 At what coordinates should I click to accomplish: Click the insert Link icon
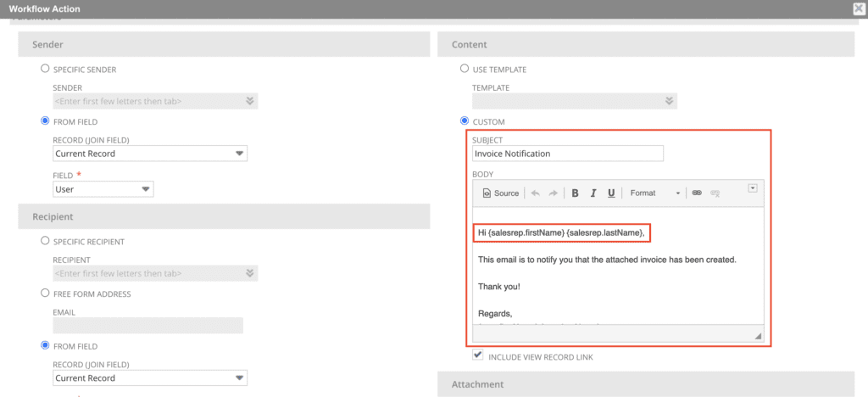pyautogui.click(x=697, y=193)
